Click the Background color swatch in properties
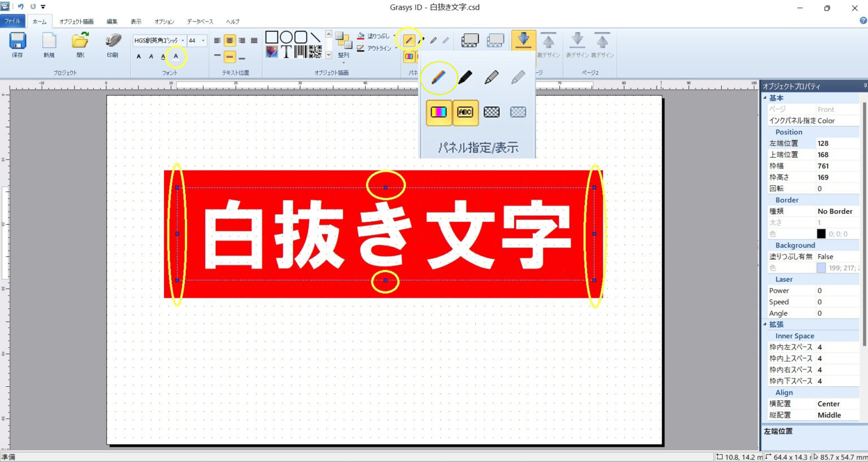The width and height of the screenshot is (868, 462). point(821,268)
